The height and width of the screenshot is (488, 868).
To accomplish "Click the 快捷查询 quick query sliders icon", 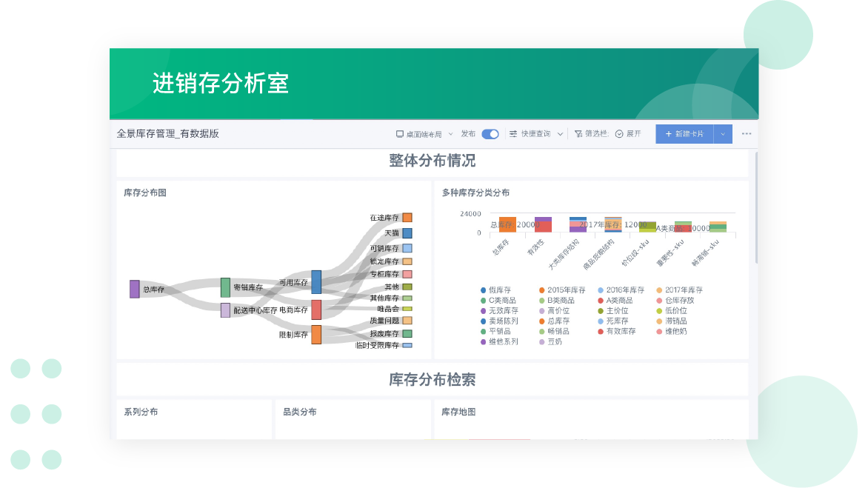I will [x=513, y=134].
